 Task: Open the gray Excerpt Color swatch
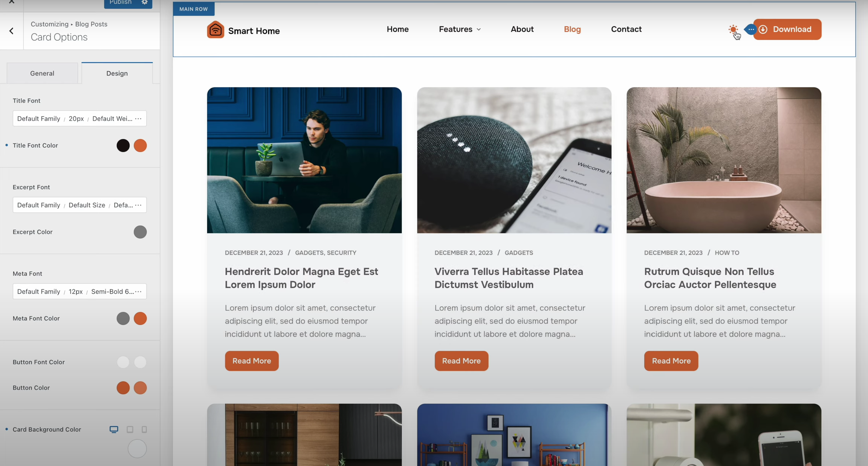pos(140,232)
